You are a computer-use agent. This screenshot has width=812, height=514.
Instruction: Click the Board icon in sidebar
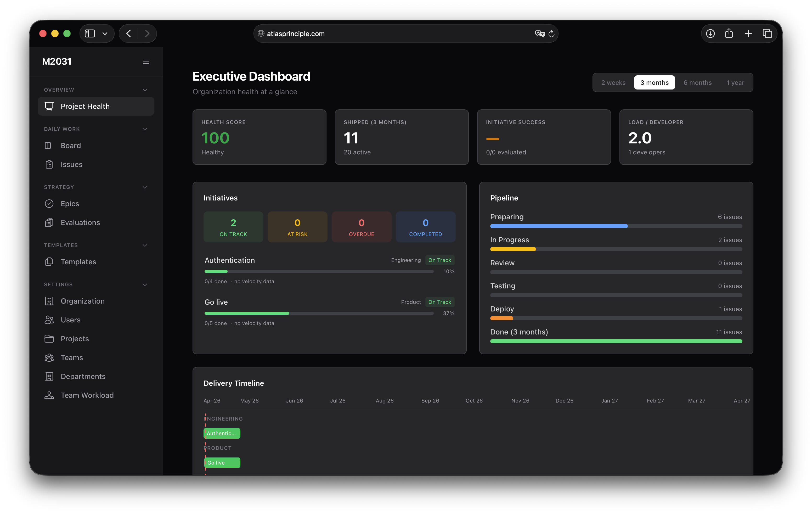[x=48, y=145]
